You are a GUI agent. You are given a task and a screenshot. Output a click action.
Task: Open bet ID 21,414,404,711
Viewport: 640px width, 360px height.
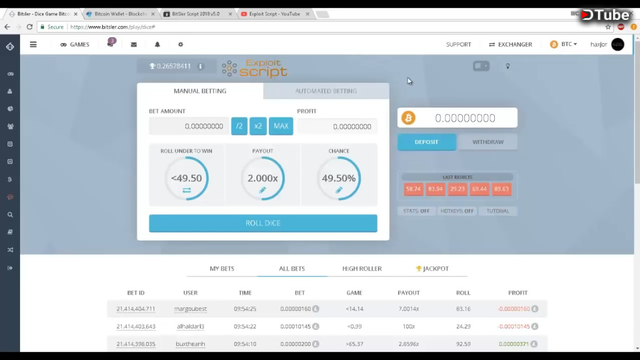(x=136, y=309)
